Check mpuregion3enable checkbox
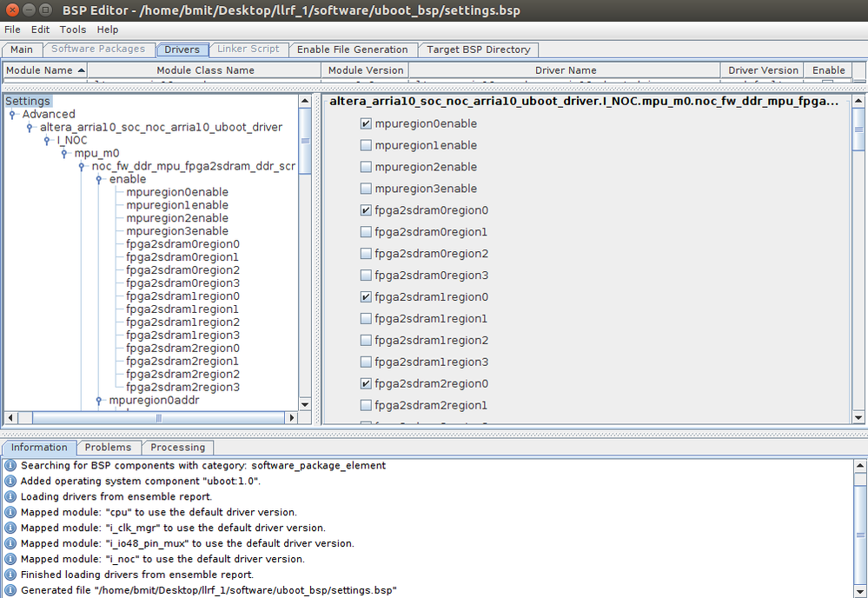This screenshot has height=598, width=868. click(x=366, y=189)
